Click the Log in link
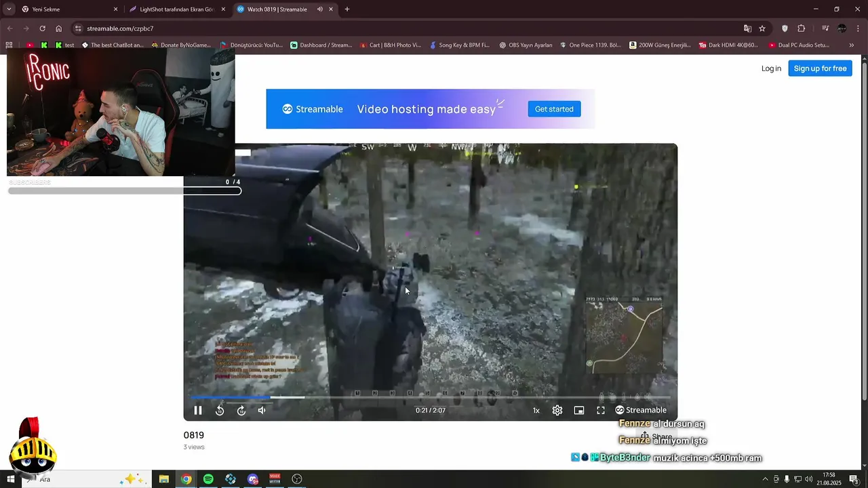The width and height of the screenshot is (868, 488). point(771,68)
